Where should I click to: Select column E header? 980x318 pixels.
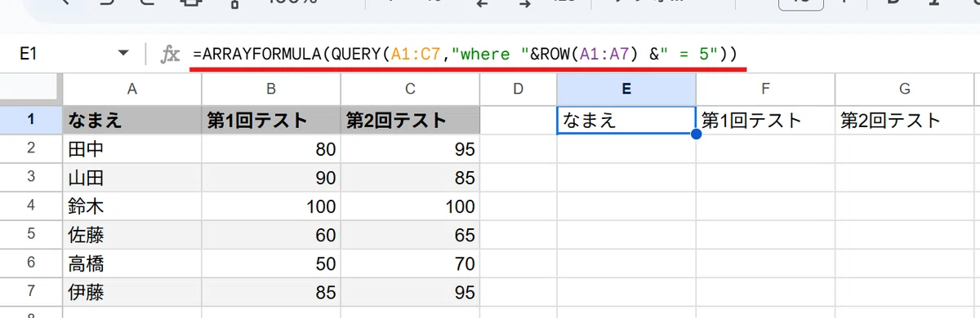click(626, 90)
